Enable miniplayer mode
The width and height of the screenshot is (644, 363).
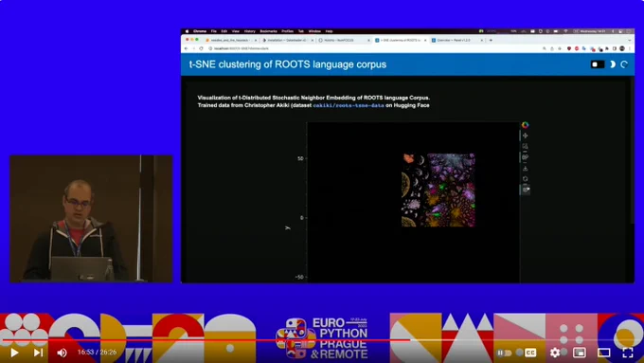coord(579,353)
